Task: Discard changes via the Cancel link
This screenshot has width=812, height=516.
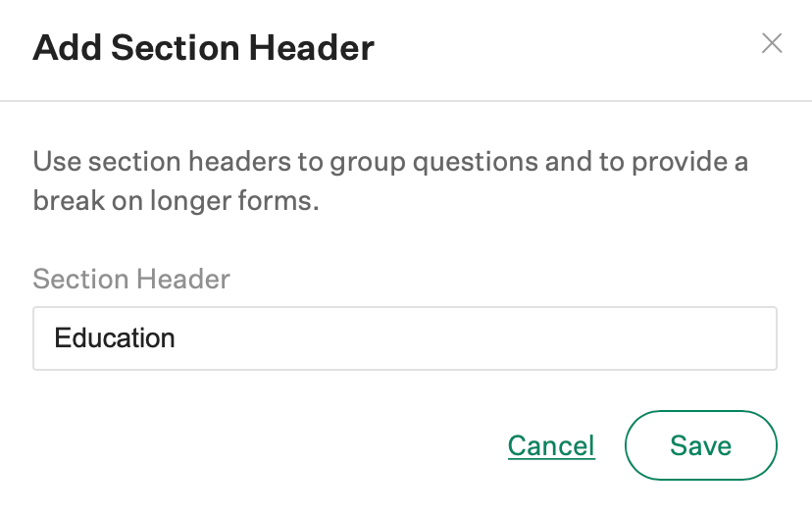Action: (x=551, y=446)
